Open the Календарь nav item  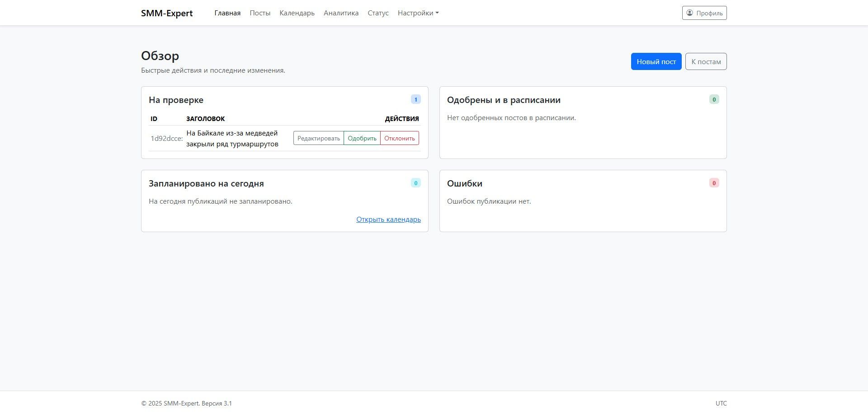coord(297,13)
